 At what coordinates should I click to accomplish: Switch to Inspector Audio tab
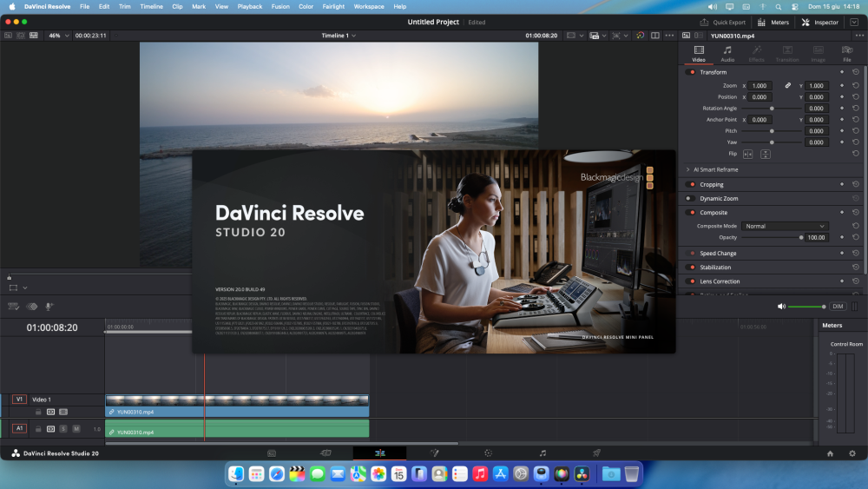[x=727, y=54]
